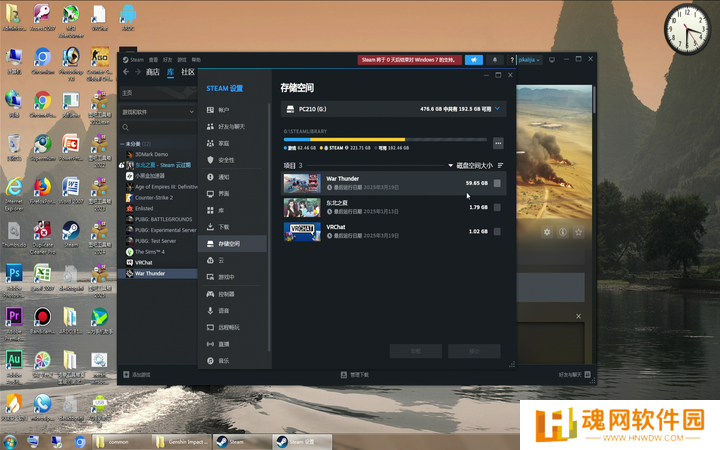Click the red Windows 7 support warning banner

(x=410, y=60)
